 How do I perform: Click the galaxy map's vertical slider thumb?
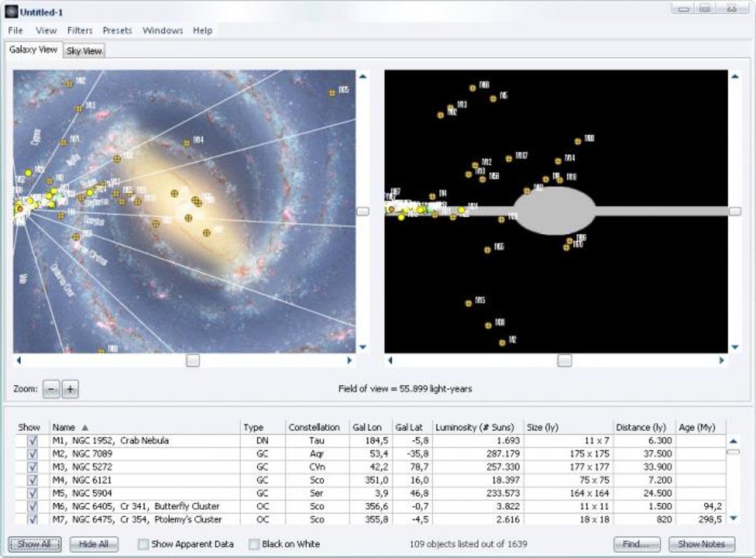(x=362, y=211)
